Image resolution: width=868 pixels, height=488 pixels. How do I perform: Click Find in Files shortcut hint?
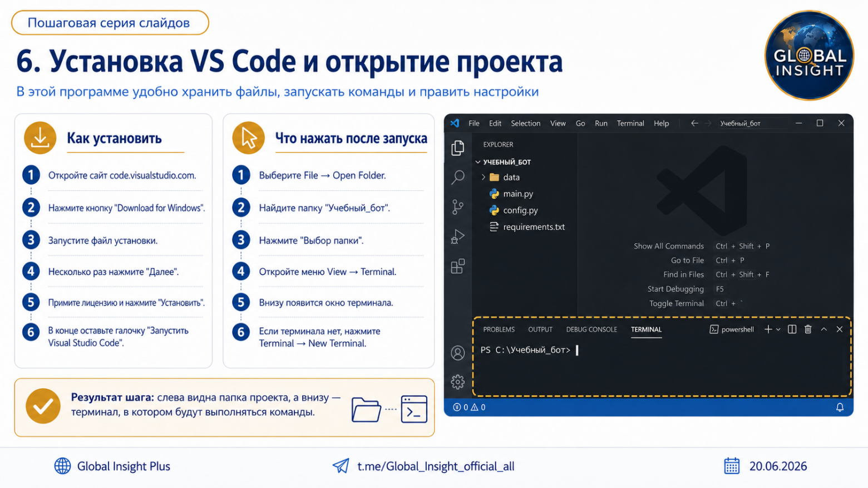pos(717,274)
